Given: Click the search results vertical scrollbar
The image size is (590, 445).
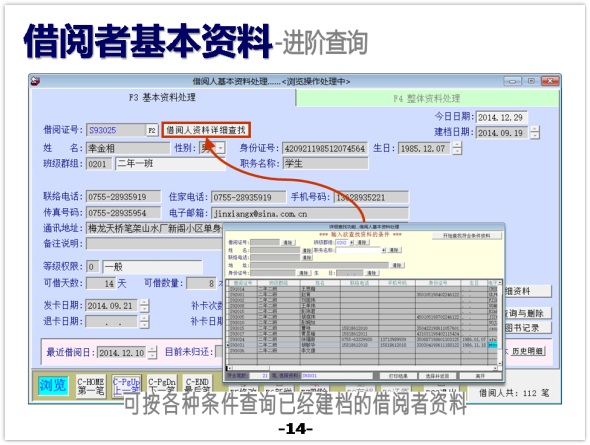Looking at the screenshot, I should 500,322.
